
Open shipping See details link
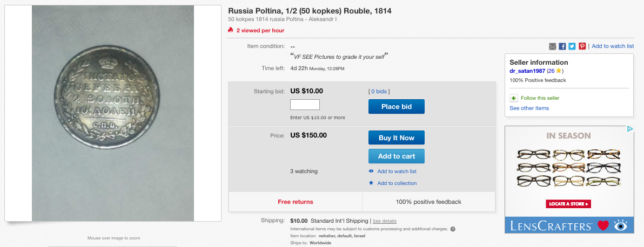385,221
